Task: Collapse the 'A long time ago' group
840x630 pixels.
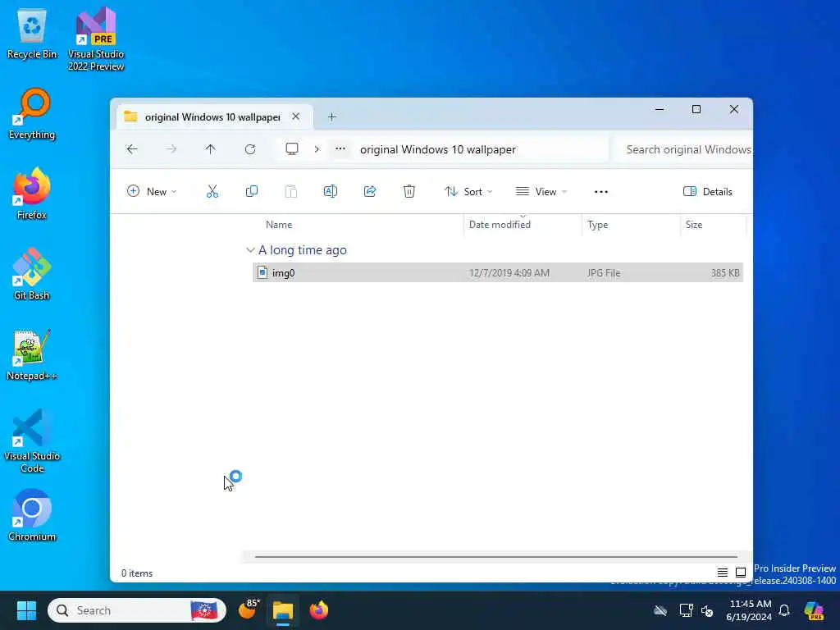Action: pyautogui.click(x=250, y=249)
